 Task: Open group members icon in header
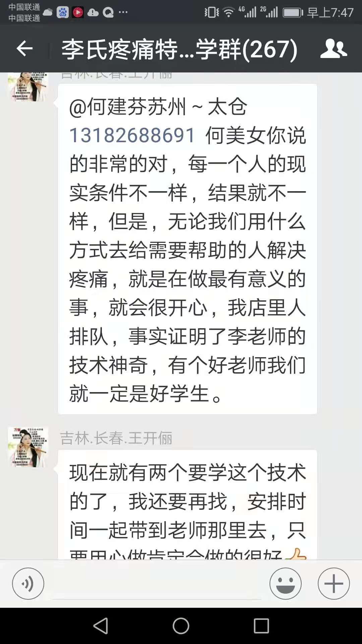coord(334,48)
